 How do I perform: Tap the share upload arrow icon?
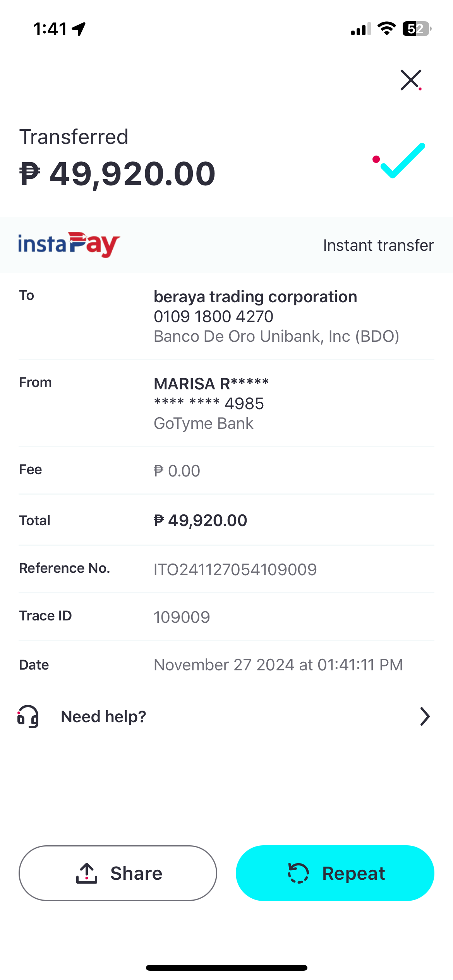[x=87, y=873]
